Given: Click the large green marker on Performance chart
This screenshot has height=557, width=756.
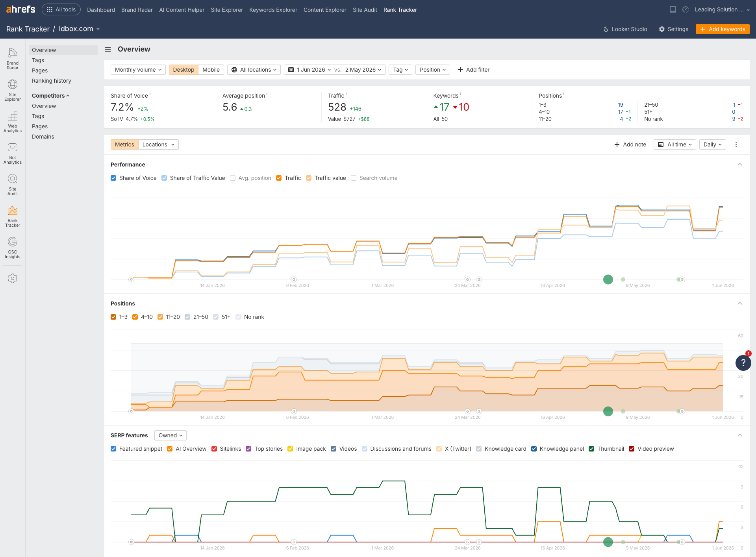Looking at the screenshot, I should click(608, 279).
